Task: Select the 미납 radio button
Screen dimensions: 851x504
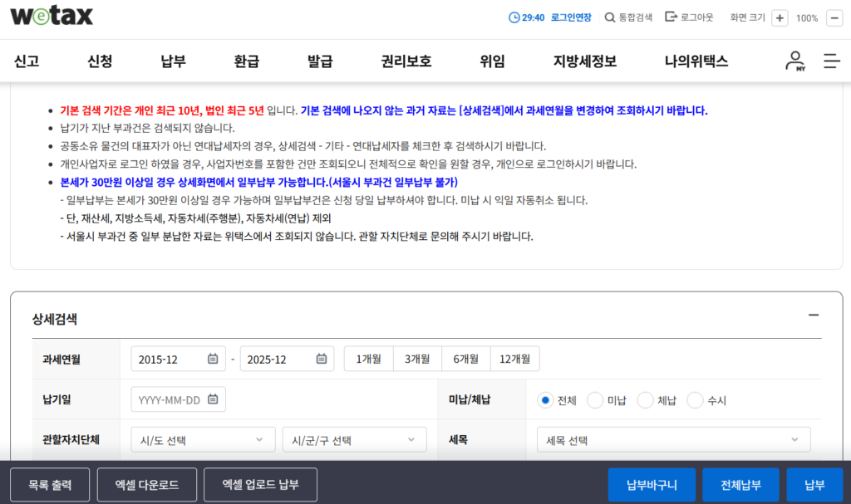Action: (x=595, y=399)
